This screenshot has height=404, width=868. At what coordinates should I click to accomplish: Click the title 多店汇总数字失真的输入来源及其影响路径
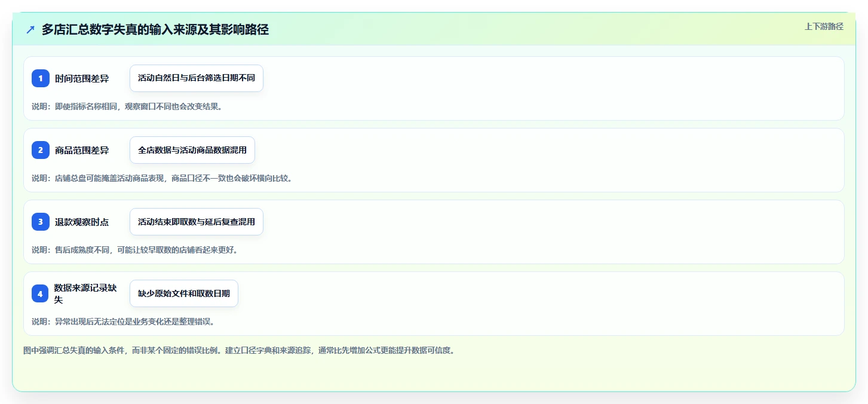tap(155, 30)
